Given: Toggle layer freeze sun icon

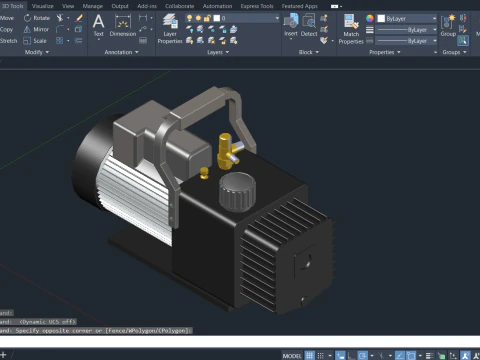Looking at the screenshot, I should coord(198,18).
